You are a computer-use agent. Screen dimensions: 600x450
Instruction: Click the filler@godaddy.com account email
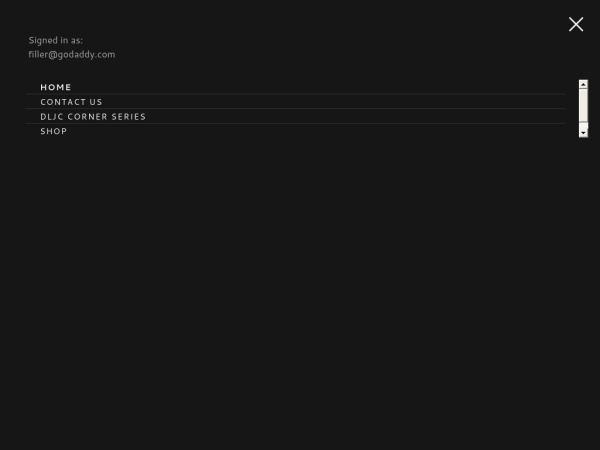tap(72, 54)
